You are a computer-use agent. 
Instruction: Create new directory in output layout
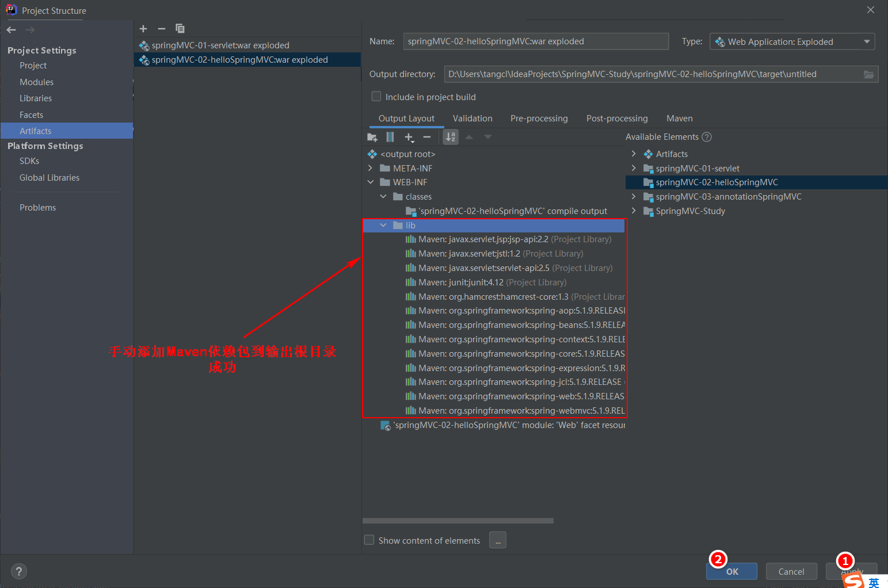click(x=372, y=137)
